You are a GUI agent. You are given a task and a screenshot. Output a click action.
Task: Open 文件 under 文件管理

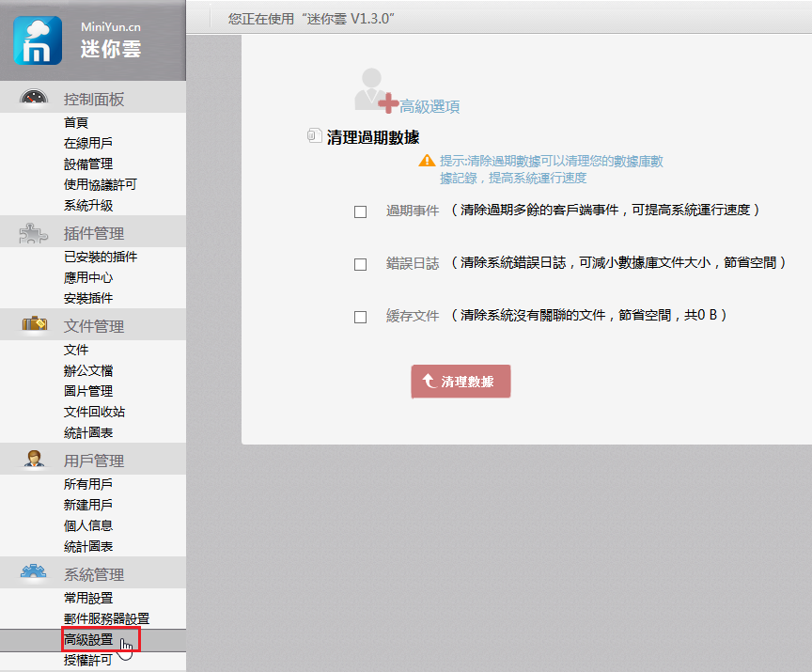coord(76,350)
